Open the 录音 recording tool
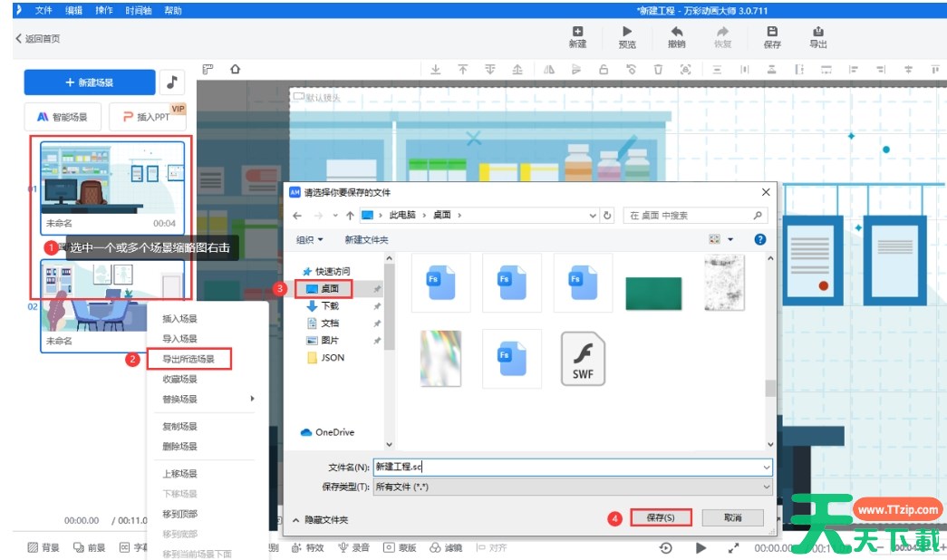 pyautogui.click(x=354, y=547)
